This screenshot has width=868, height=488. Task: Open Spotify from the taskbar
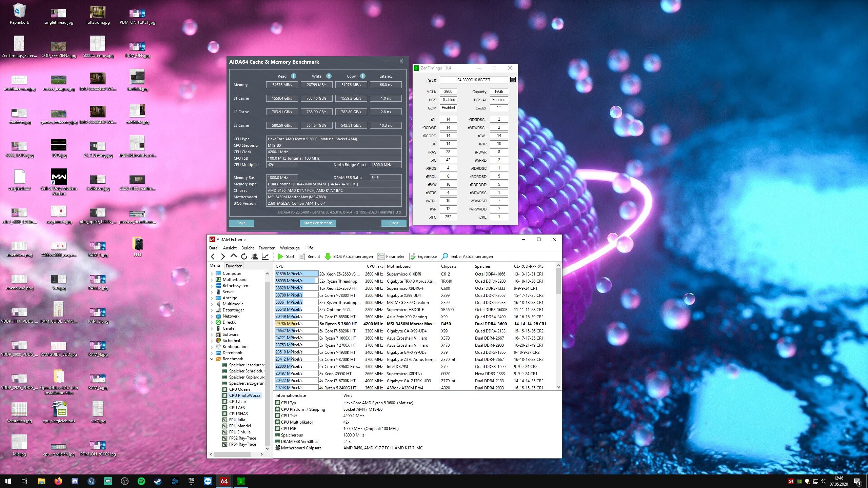click(141, 481)
